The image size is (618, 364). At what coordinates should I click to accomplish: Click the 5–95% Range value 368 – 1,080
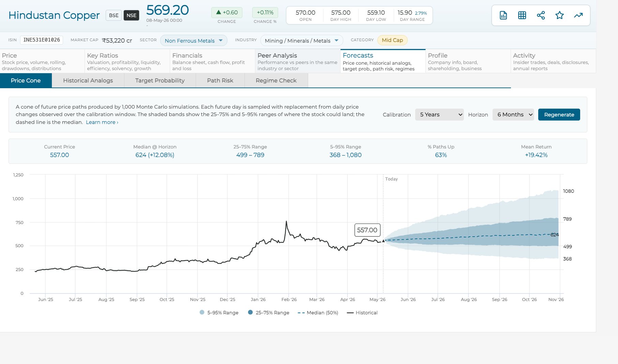pyautogui.click(x=345, y=155)
